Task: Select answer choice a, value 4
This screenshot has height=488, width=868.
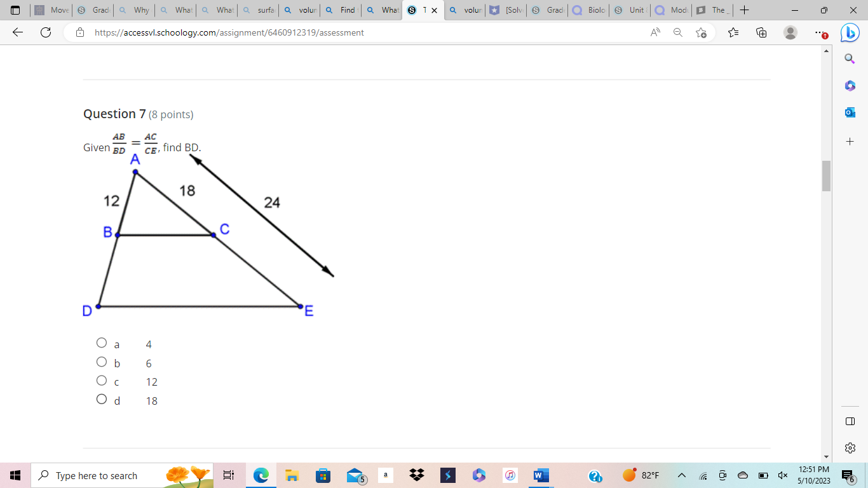Action: 102,342
